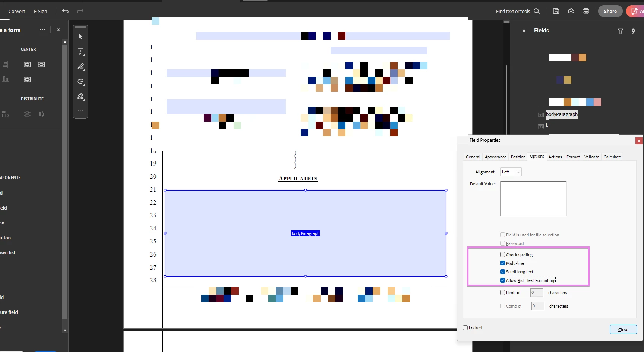644x352 pixels.
Task: Click the Center vertically icon
Action: pyautogui.click(x=27, y=65)
